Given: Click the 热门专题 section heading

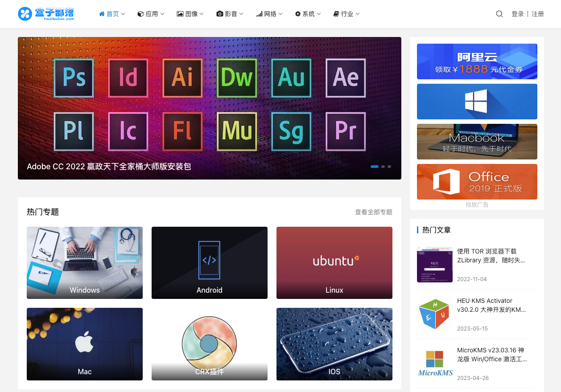Looking at the screenshot, I should point(43,212).
